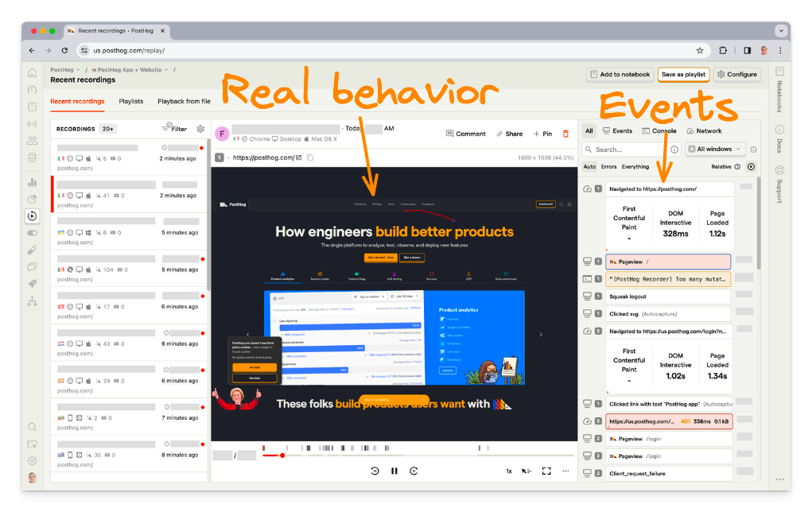Share the current recording
Image resolution: width=812 pixels, height=512 pixels.
tap(510, 134)
